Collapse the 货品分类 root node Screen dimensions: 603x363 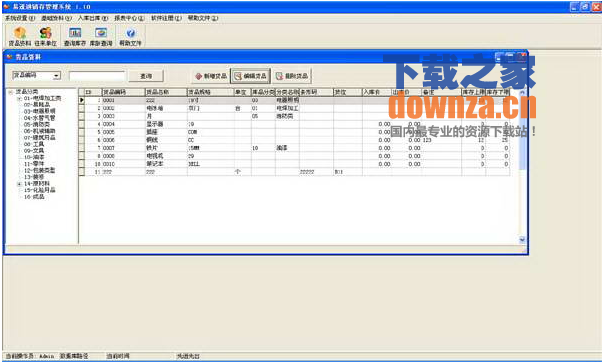(x=11, y=92)
